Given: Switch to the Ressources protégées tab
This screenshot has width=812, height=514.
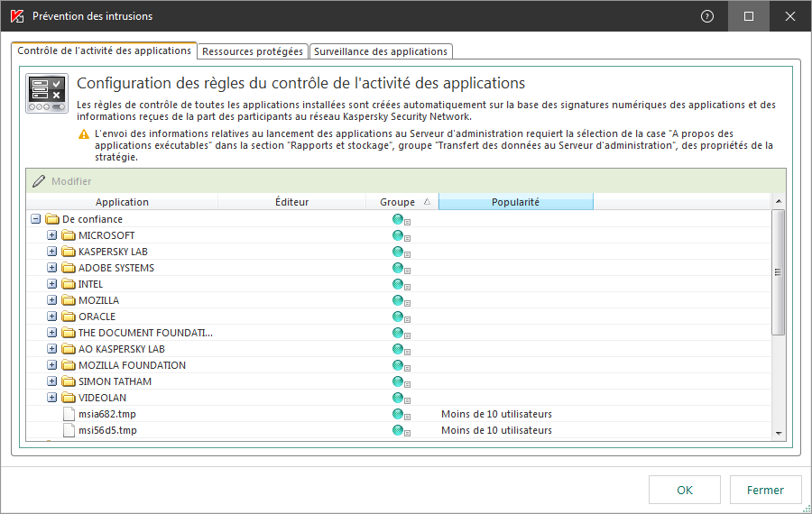Looking at the screenshot, I should 253,51.
